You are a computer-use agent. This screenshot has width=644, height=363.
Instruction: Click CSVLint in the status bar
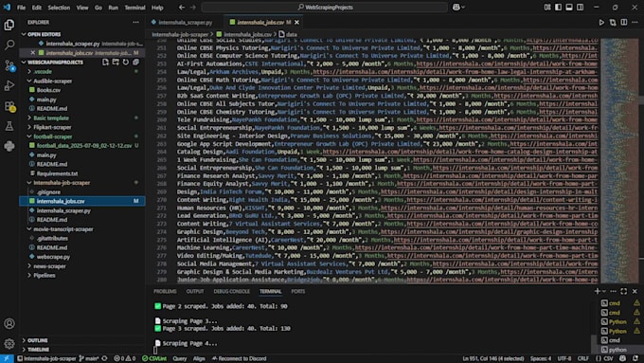(x=154, y=358)
